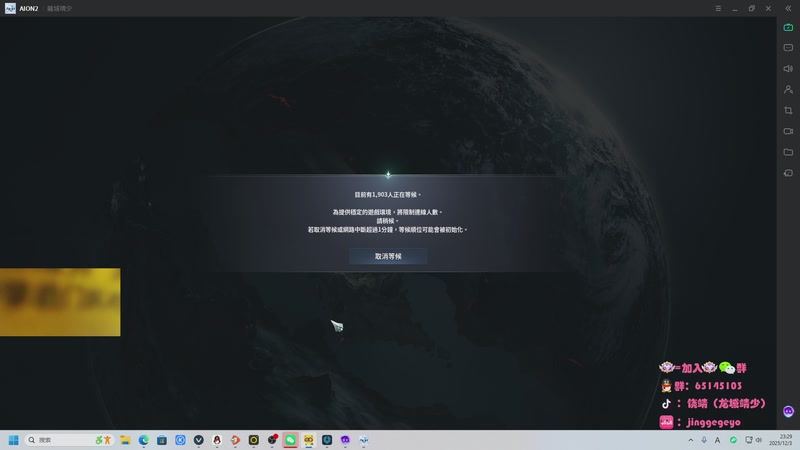Collapse the right sidebar with double chevron
Screen dimensions: 800x450
coord(788,9)
